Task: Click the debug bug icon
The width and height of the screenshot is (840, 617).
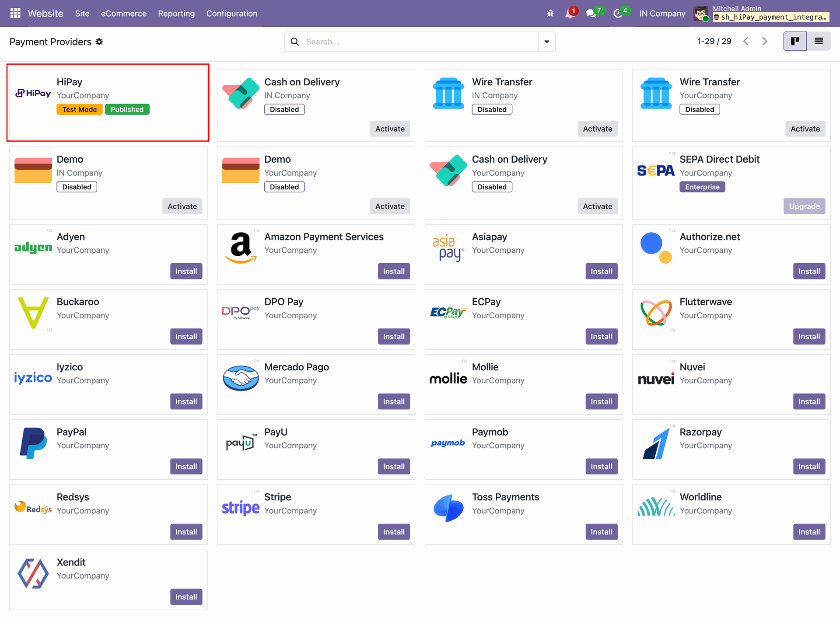Action: click(550, 14)
